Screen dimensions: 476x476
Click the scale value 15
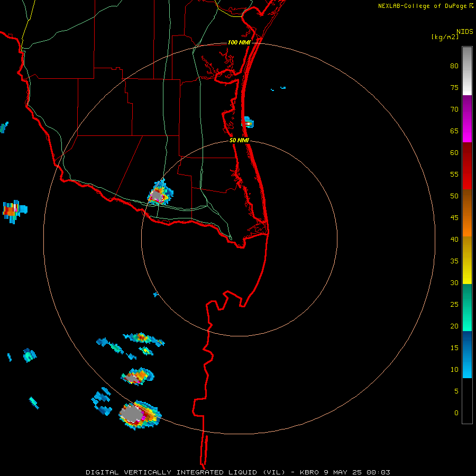454,348
